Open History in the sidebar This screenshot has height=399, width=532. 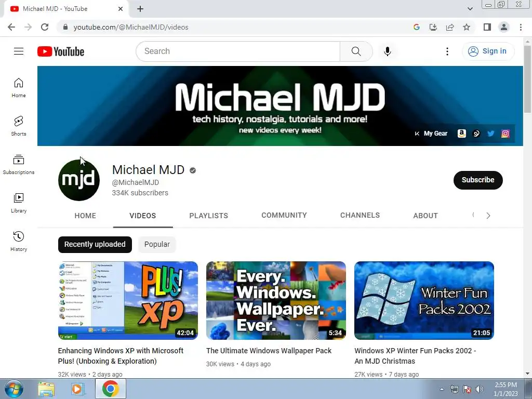point(19,241)
